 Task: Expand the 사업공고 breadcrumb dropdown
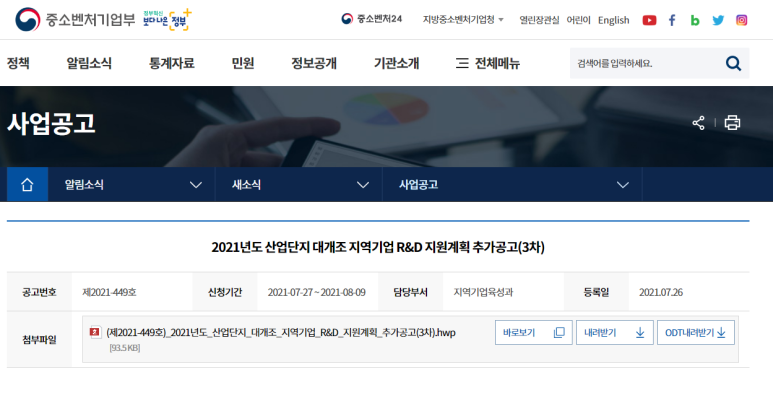(513, 184)
